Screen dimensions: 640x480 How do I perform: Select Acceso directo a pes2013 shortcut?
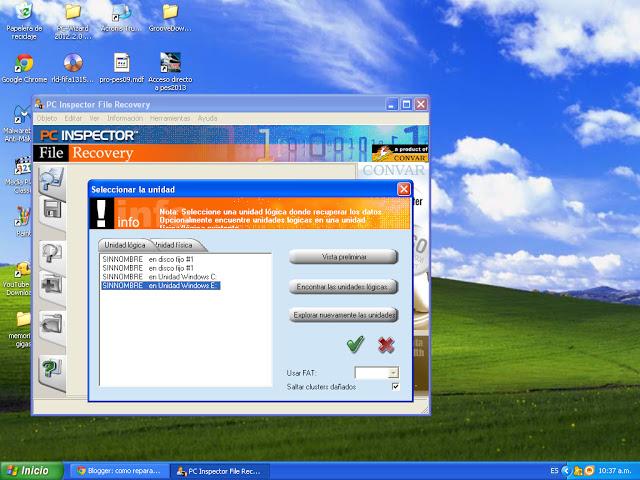coord(170,63)
